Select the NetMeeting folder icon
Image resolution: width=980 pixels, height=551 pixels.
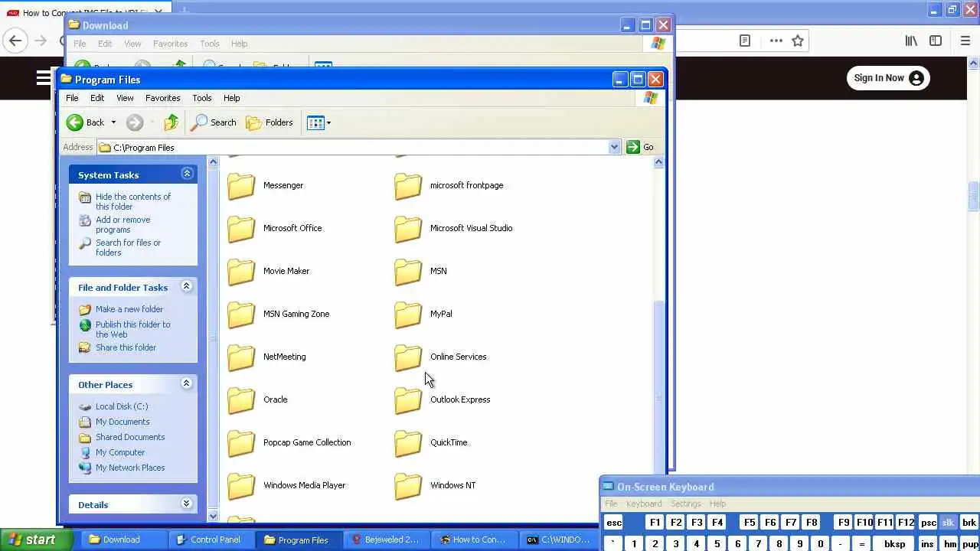pos(241,357)
